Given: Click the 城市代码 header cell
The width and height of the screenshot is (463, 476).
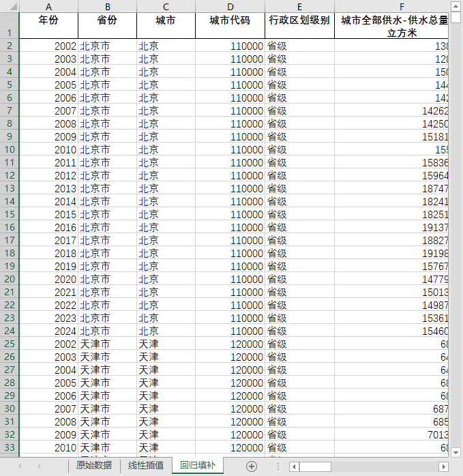Looking at the screenshot, I should (x=230, y=26).
